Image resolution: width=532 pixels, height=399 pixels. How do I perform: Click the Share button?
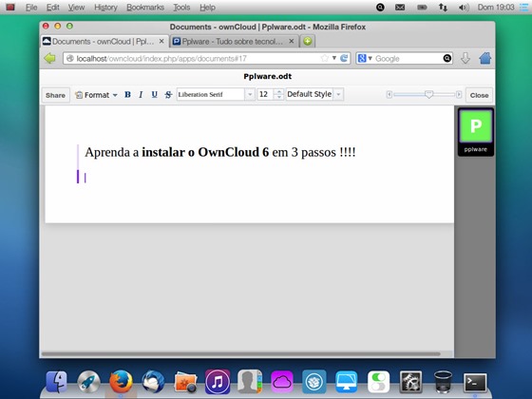point(55,95)
